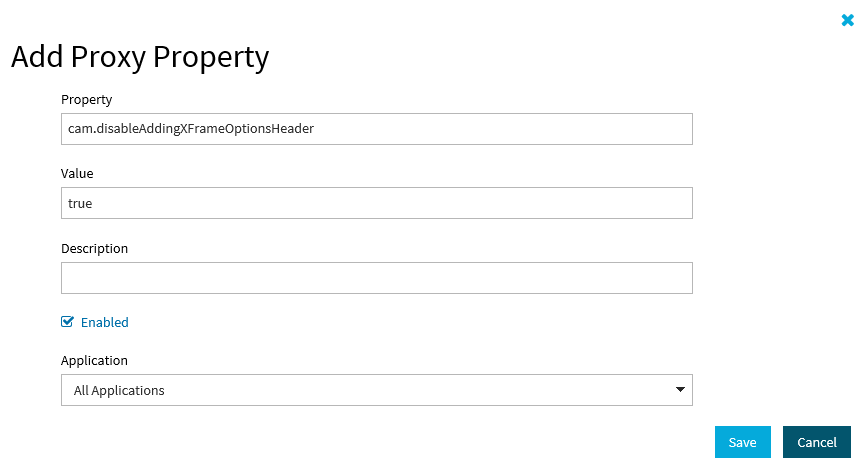Focus the Property input field

coord(376,128)
